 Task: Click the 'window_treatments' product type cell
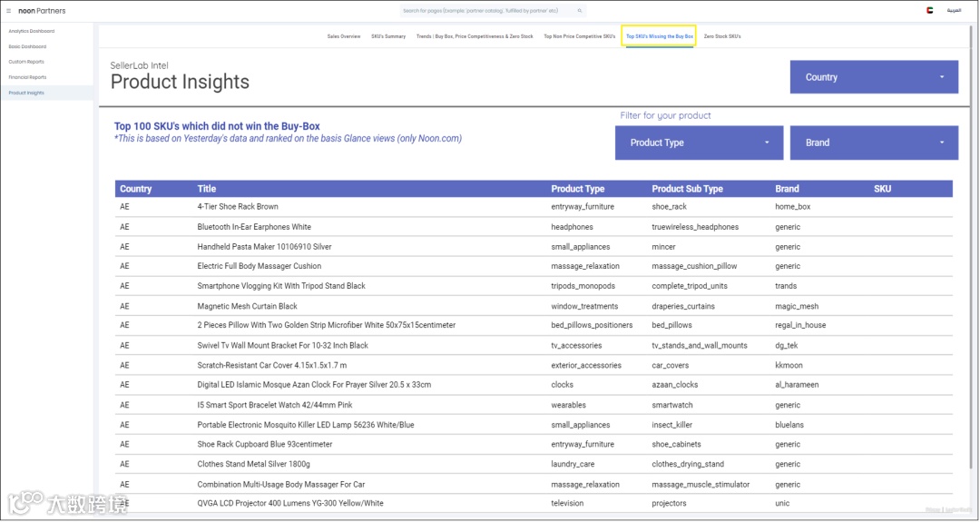(584, 306)
